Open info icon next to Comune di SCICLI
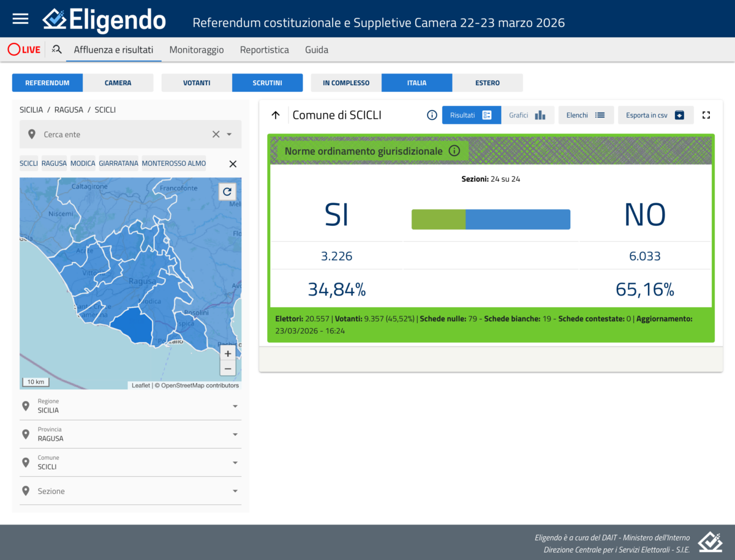This screenshot has width=735, height=560. [432, 115]
